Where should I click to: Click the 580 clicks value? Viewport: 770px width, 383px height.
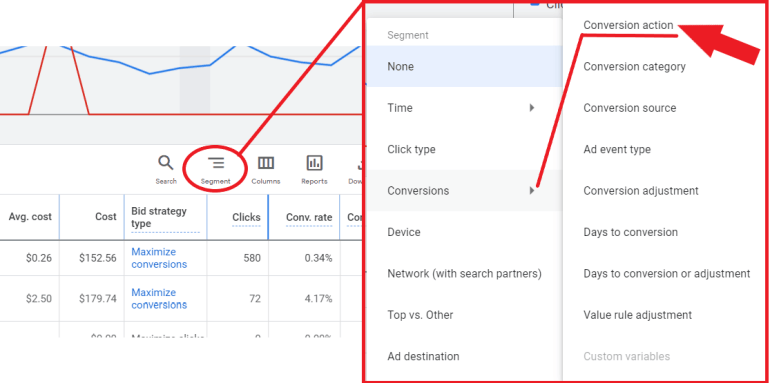coord(252,258)
